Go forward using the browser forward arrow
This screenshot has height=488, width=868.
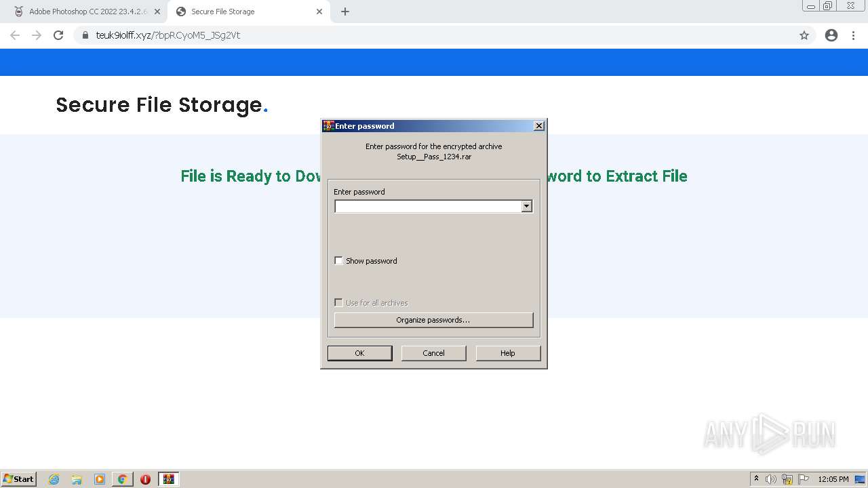tap(37, 35)
